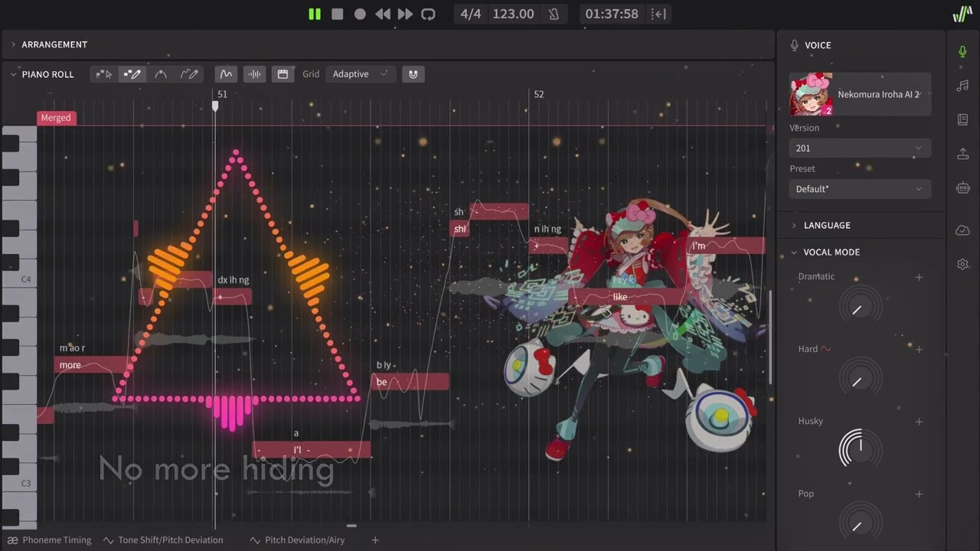Add a new parameter panel tab

(x=375, y=540)
